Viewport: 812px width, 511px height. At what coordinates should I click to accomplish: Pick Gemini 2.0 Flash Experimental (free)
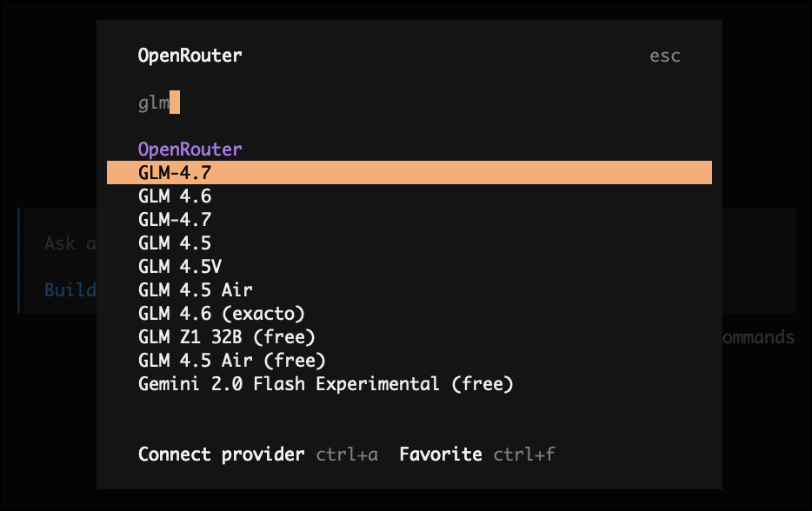point(326,384)
